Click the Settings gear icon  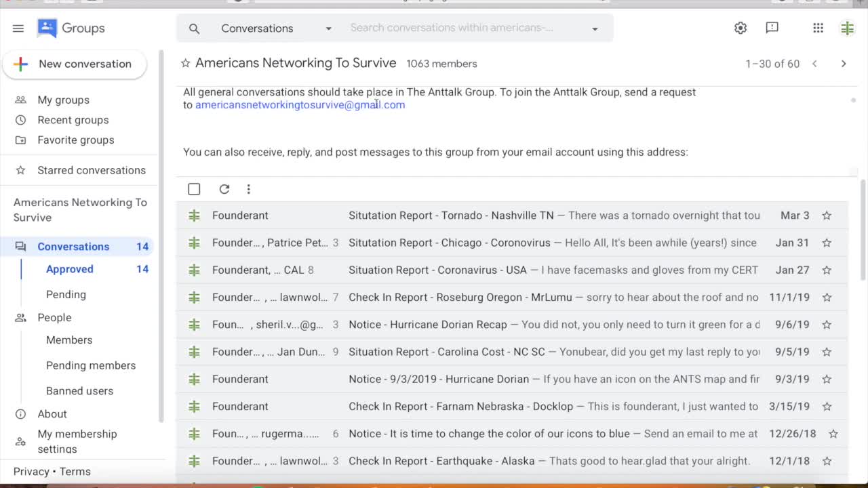coord(741,28)
